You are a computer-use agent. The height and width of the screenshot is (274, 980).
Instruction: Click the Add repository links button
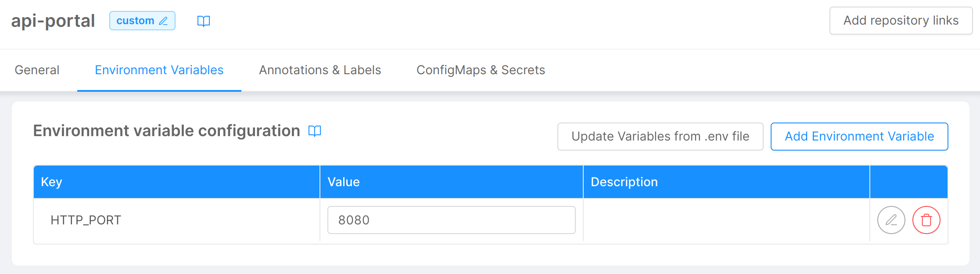901,20
